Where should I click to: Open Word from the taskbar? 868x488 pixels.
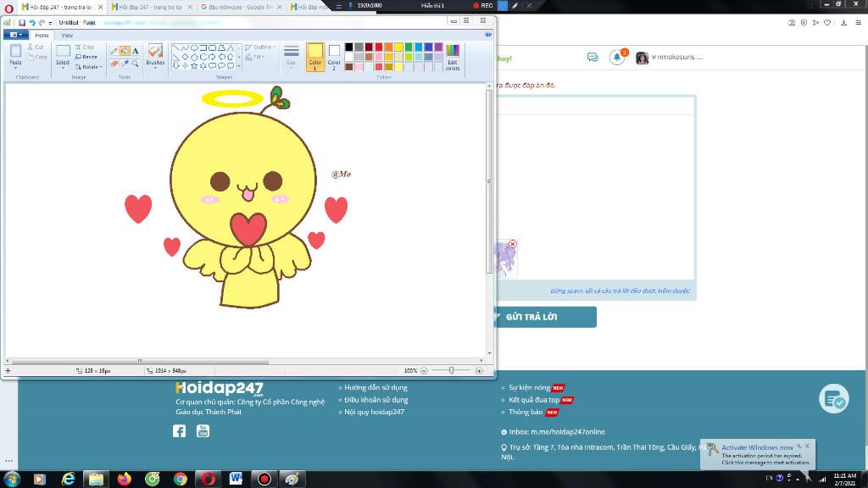[x=236, y=479]
